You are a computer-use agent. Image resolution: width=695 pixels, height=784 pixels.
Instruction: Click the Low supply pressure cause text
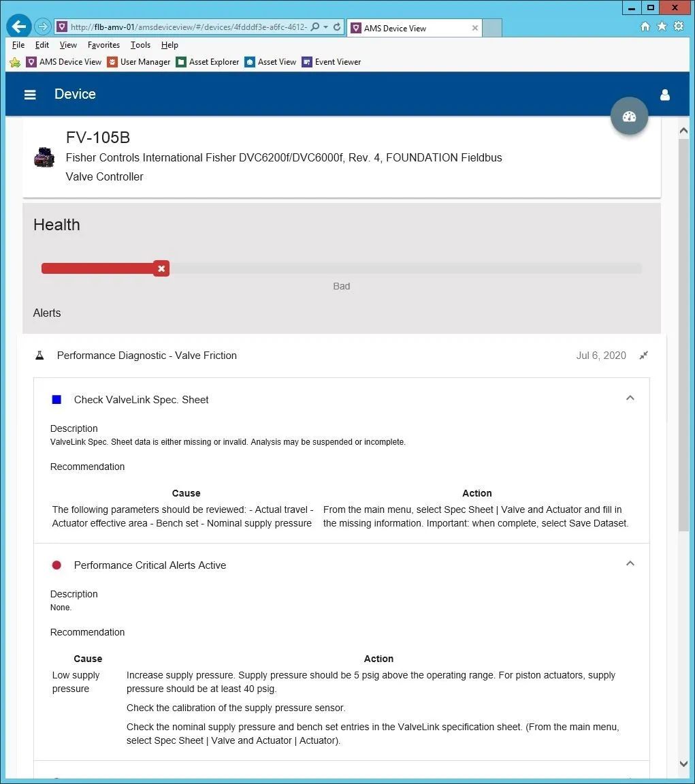pos(76,682)
